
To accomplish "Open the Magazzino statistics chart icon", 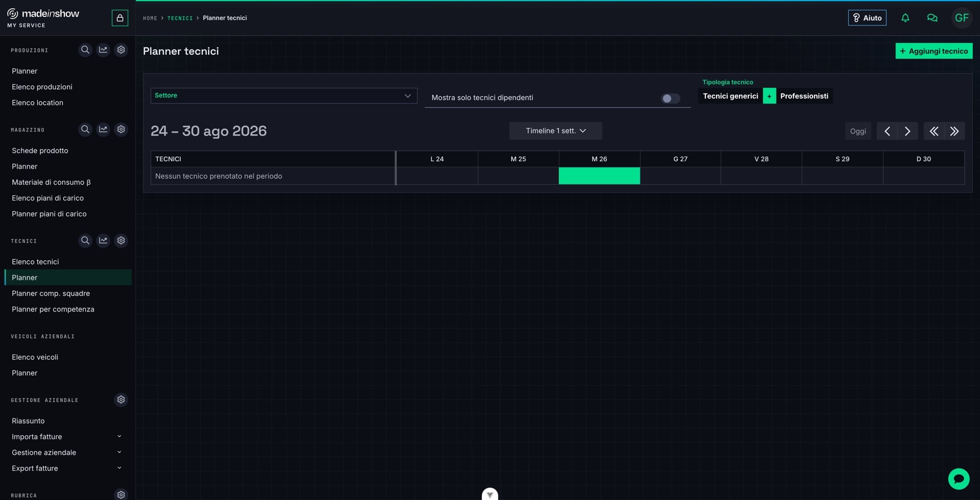I will pyautogui.click(x=103, y=130).
